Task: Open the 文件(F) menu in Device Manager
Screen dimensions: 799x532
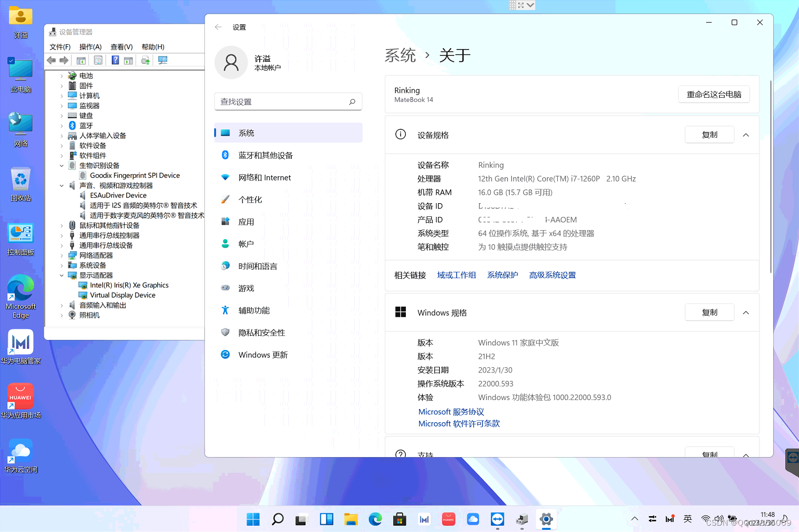Action: point(60,47)
